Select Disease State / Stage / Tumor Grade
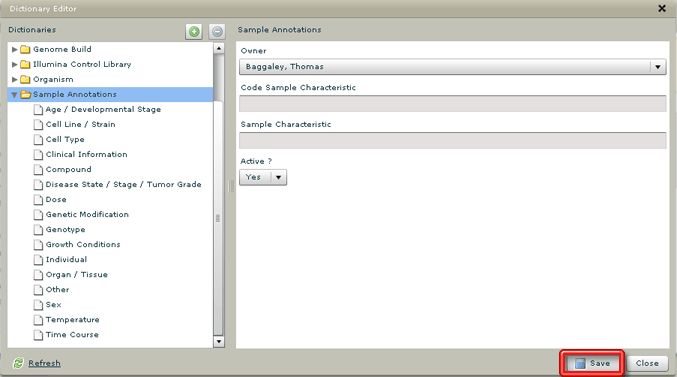 (x=123, y=184)
